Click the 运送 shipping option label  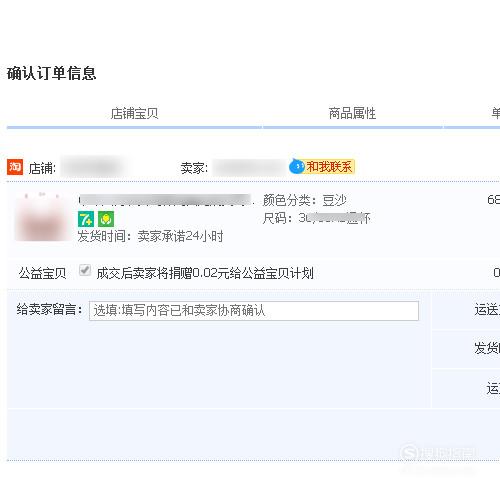tap(487, 310)
